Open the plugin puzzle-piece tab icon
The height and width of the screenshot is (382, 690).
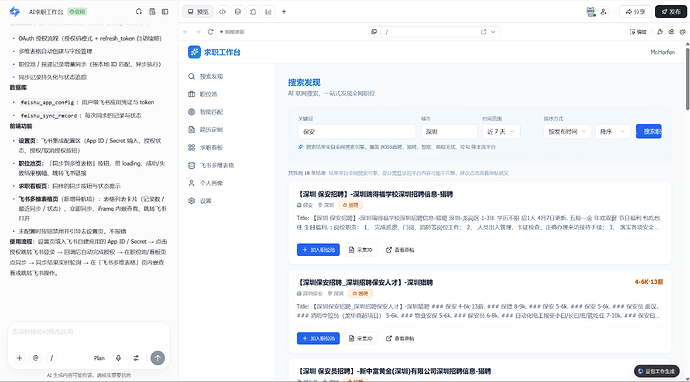253,12
